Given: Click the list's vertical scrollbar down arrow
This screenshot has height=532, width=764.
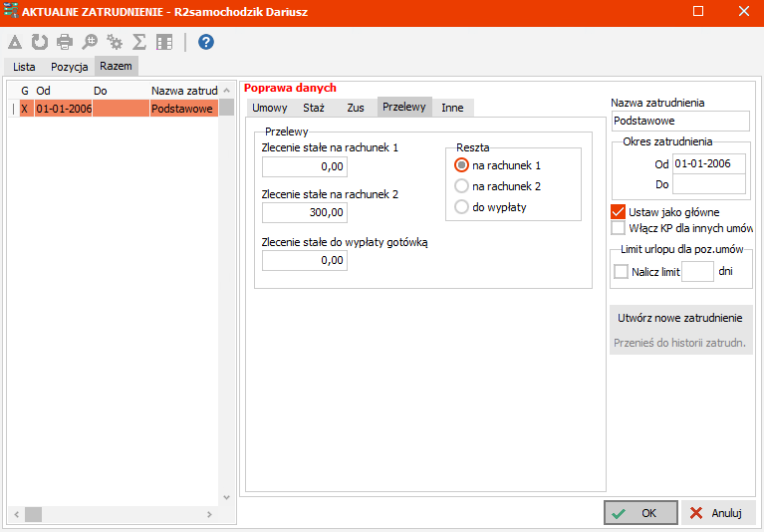Looking at the screenshot, I should point(226,497).
